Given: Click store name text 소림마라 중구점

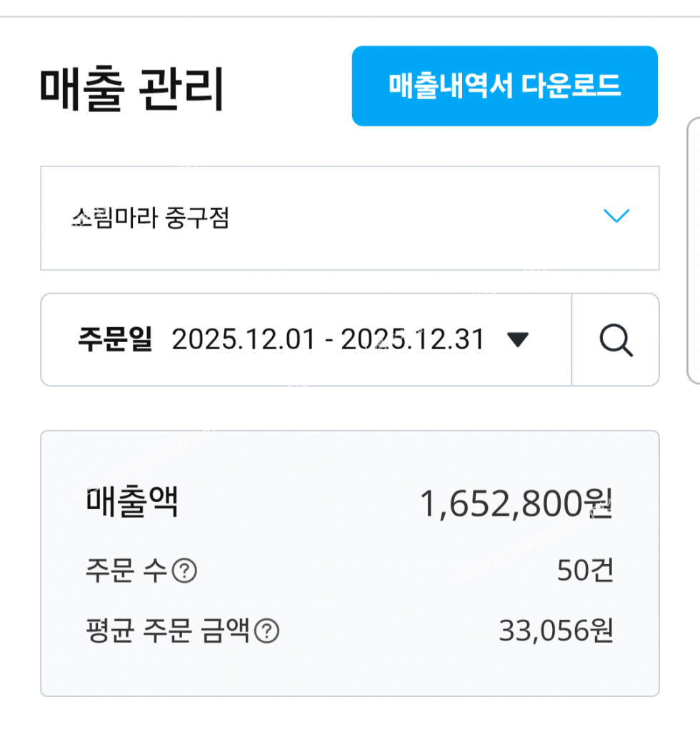Looking at the screenshot, I should click(x=151, y=218).
